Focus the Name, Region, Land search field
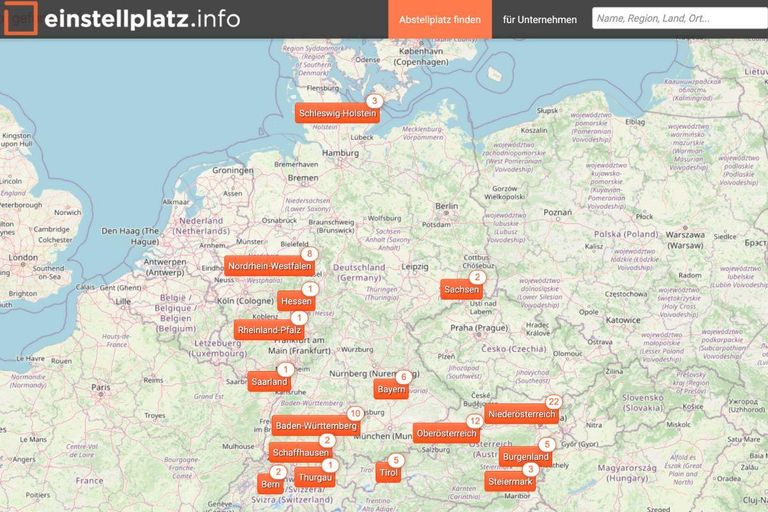The width and height of the screenshot is (768, 512). point(678,19)
